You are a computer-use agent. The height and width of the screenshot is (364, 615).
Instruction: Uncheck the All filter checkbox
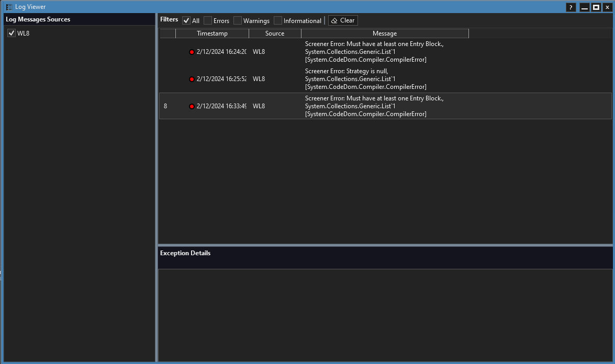coord(186,20)
